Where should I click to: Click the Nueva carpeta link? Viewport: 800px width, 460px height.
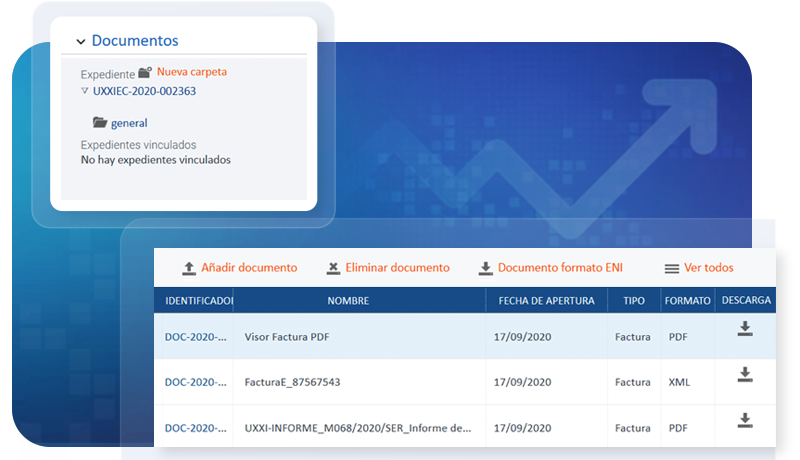tap(192, 72)
